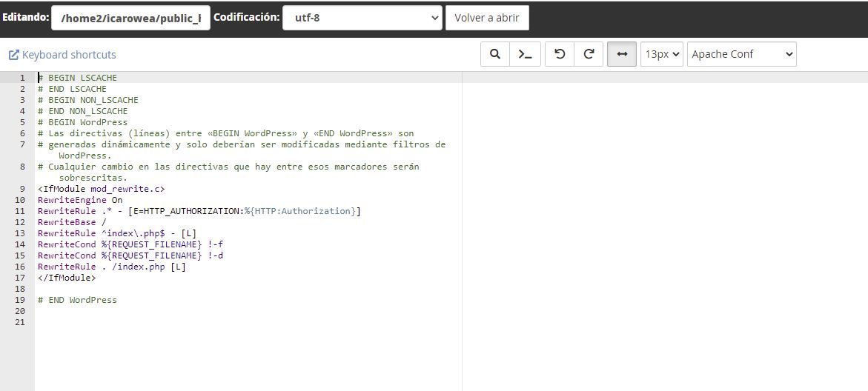Toggle line wrap arrows button
868x391 pixels.
(622, 54)
